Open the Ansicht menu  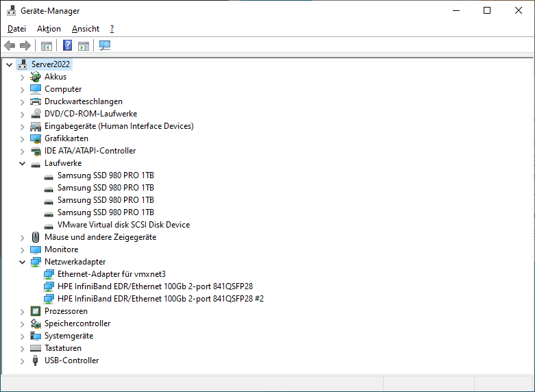click(86, 29)
